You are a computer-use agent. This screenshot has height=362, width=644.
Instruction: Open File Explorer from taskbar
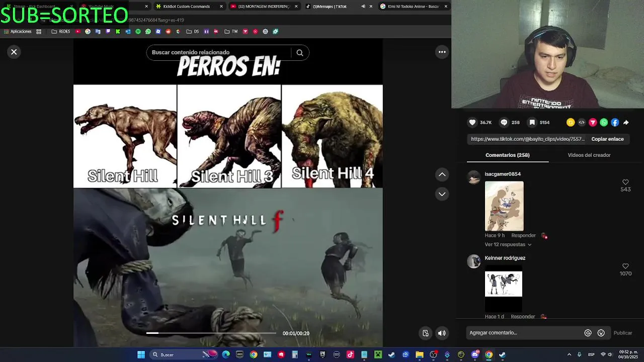419,354
